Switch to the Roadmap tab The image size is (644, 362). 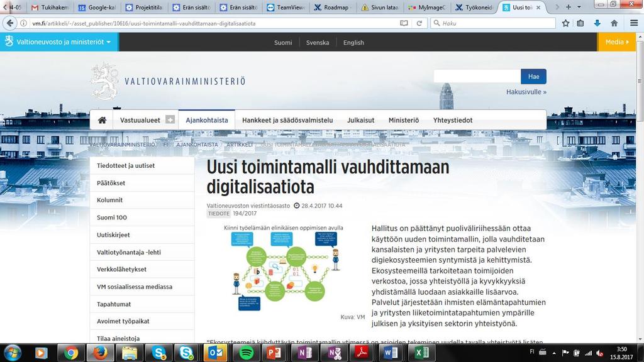[333, 7]
